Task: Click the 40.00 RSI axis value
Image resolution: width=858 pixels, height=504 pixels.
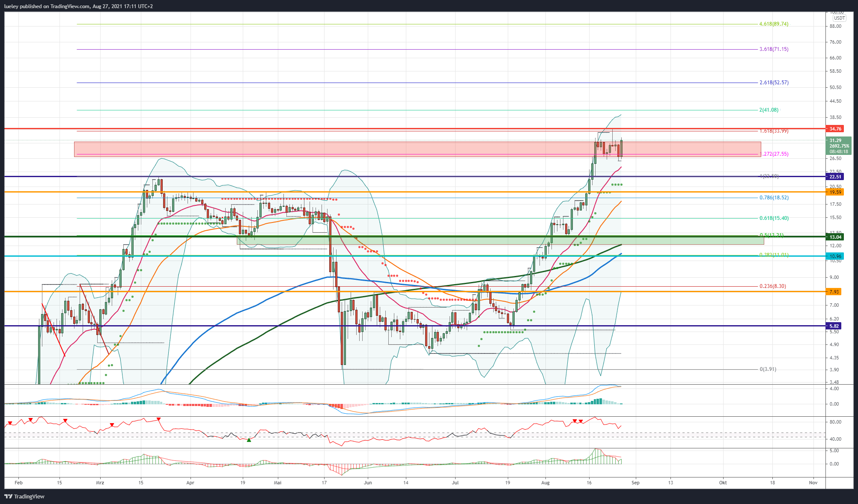Action: (x=835, y=439)
